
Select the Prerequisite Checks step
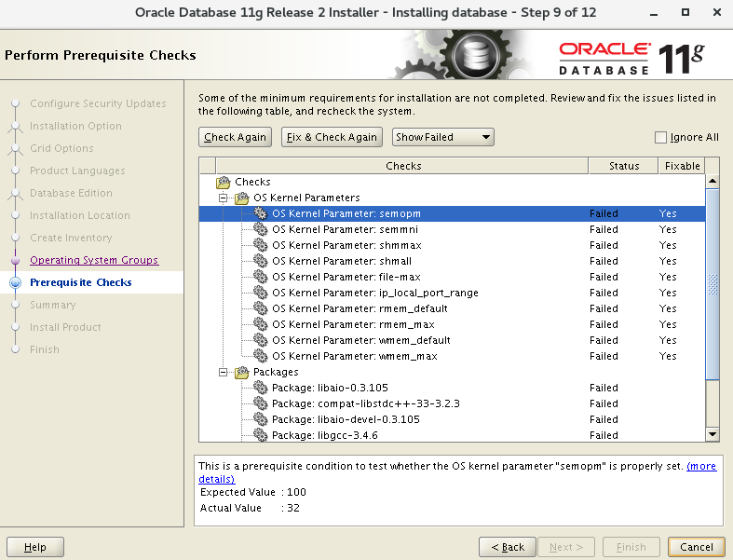81,282
